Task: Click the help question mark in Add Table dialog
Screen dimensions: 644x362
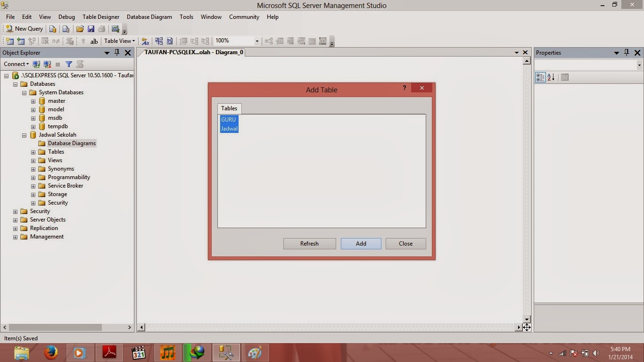Action: point(404,88)
